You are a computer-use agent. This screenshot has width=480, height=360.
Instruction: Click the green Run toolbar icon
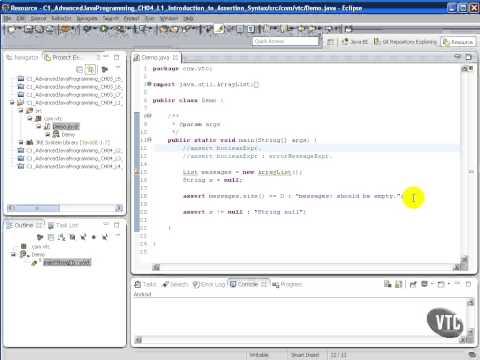104,29
